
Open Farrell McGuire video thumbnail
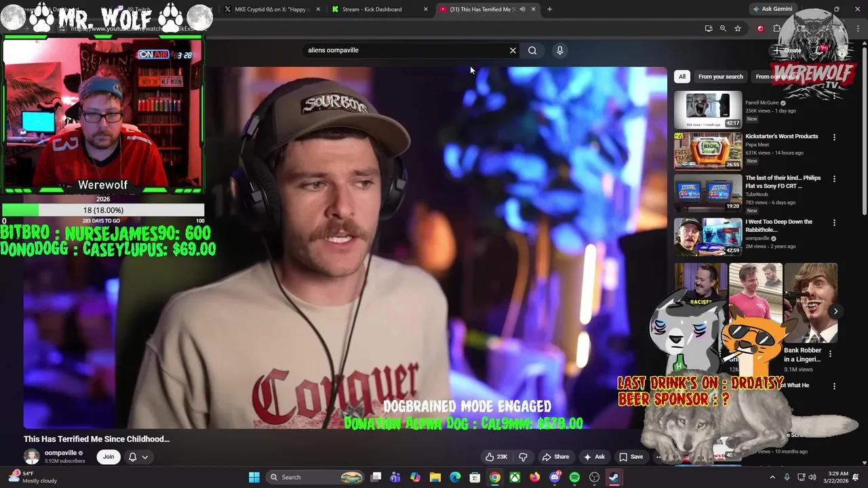(x=708, y=110)
